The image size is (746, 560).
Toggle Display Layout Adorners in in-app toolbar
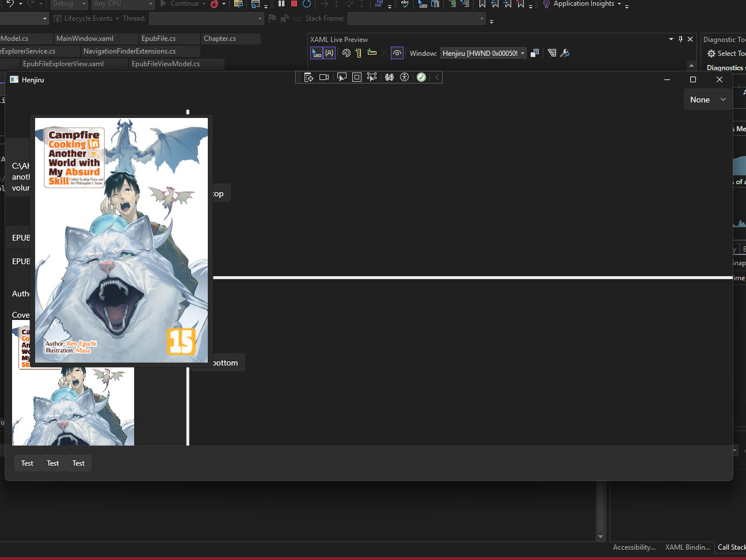[357, 77]
